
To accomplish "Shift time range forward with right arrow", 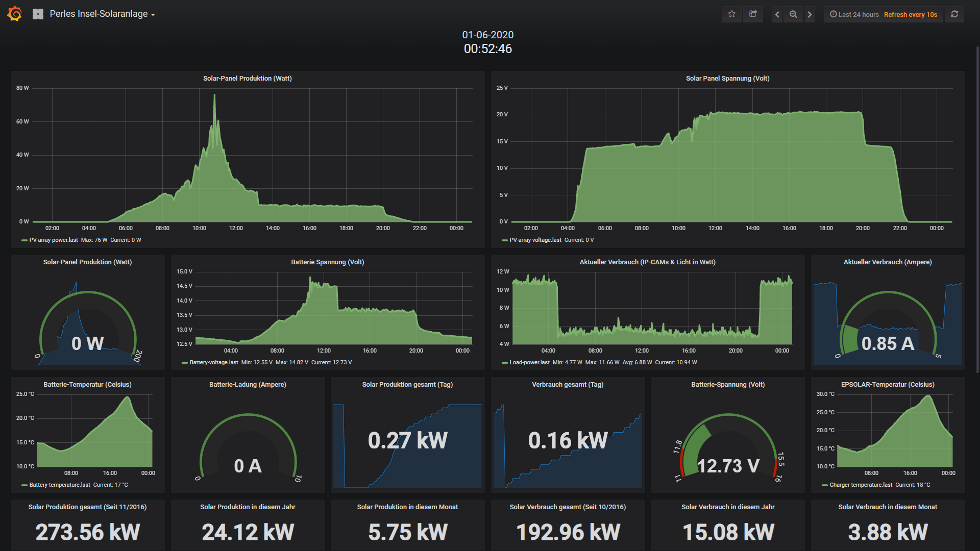I will tap(810, 14).
